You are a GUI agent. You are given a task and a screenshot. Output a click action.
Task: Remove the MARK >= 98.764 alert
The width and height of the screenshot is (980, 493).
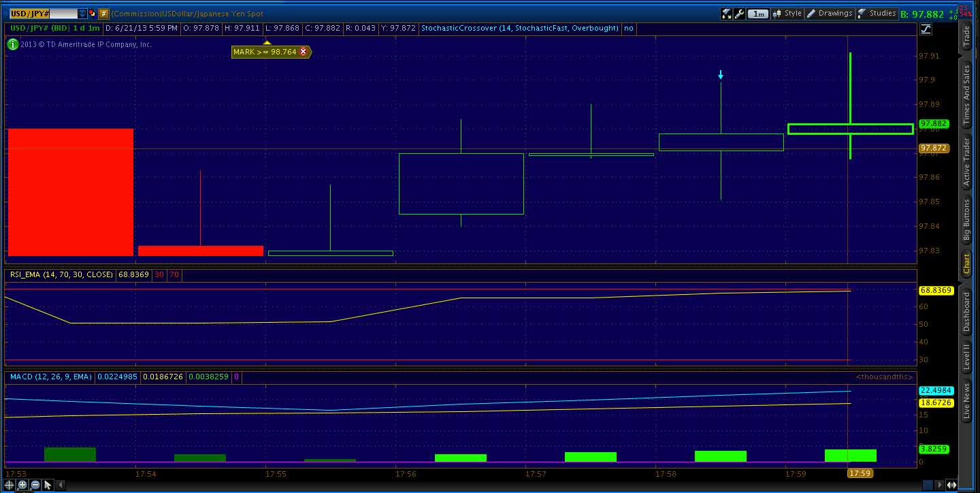click(304, 52)
